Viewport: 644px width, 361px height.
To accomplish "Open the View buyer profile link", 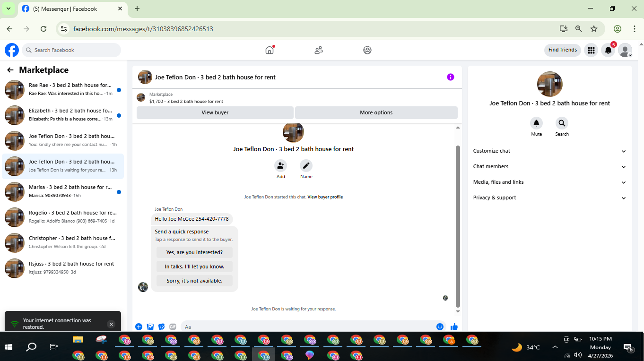I will pos(325,197).
